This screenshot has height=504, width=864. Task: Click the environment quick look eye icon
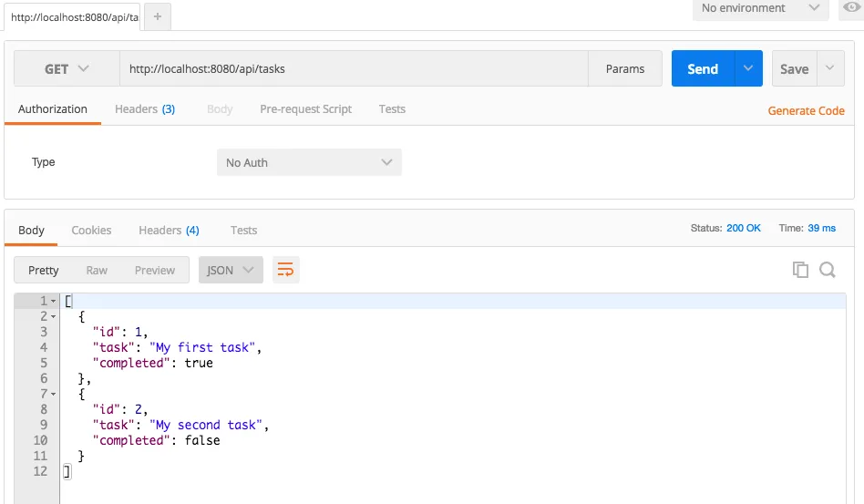pyautogui.click(x=851, y=8)
